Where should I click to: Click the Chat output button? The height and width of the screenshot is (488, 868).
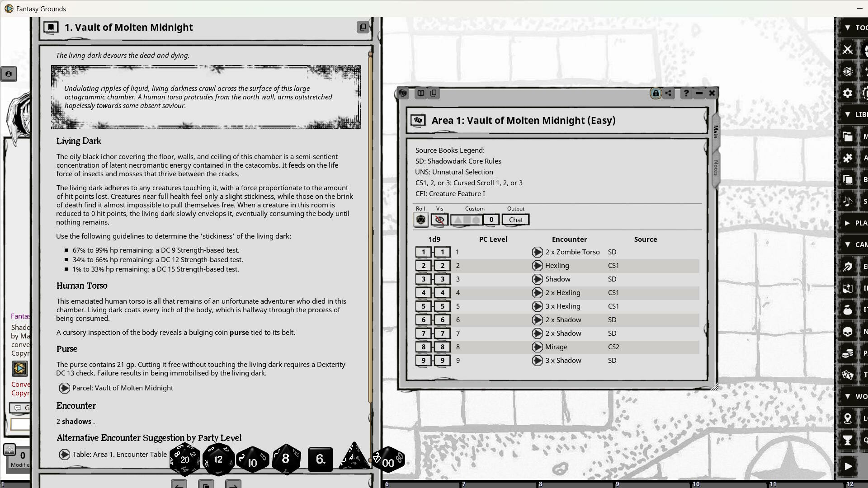pos(515,220)
